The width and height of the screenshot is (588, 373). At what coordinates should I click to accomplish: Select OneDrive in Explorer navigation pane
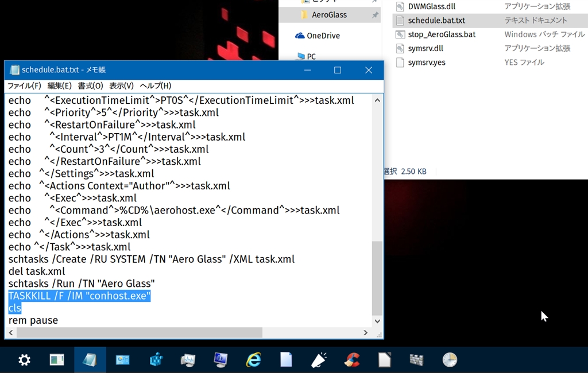coord(323,36)
